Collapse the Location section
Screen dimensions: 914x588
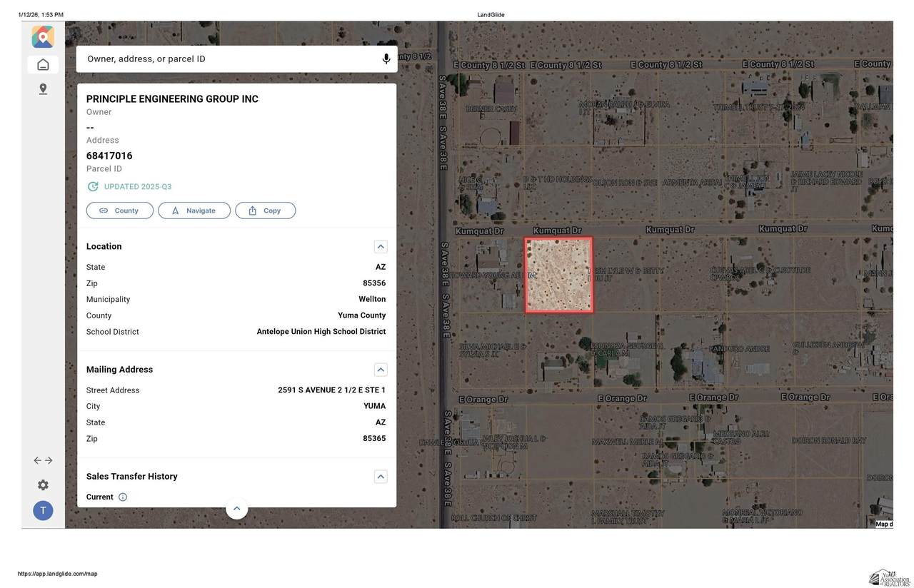click(381, 247)
